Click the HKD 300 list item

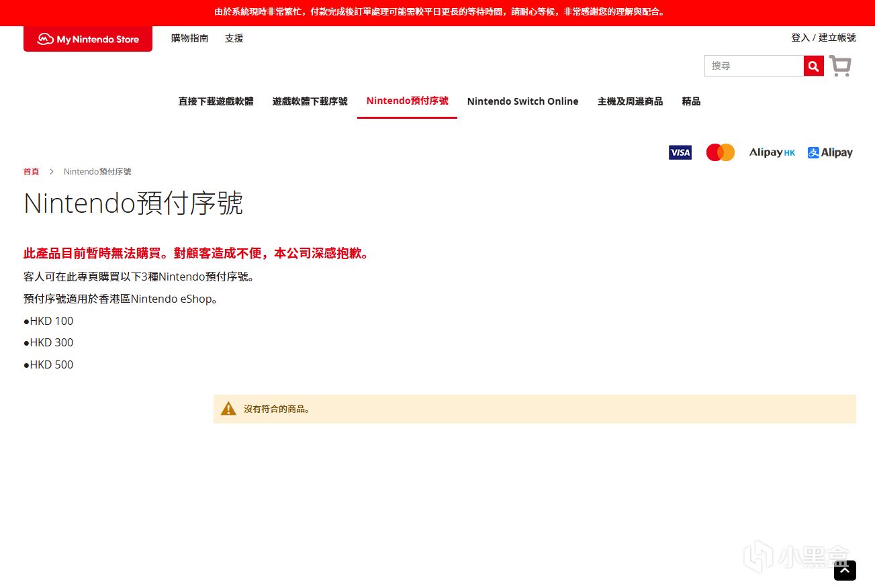click(48, 342)
